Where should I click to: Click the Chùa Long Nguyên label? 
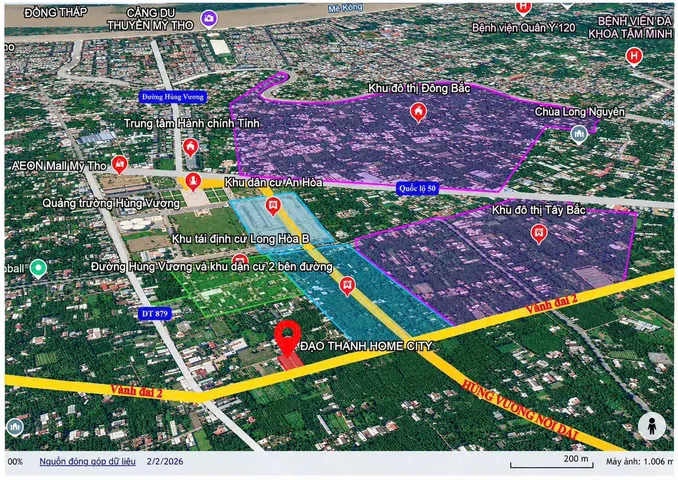pyautogui.click(x=579, y=112)
